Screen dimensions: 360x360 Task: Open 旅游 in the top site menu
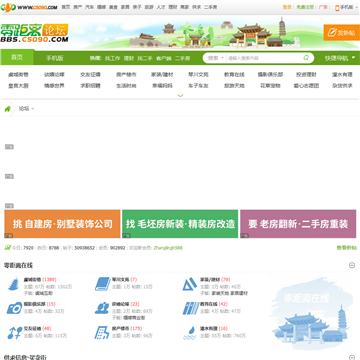click(149, 7)
